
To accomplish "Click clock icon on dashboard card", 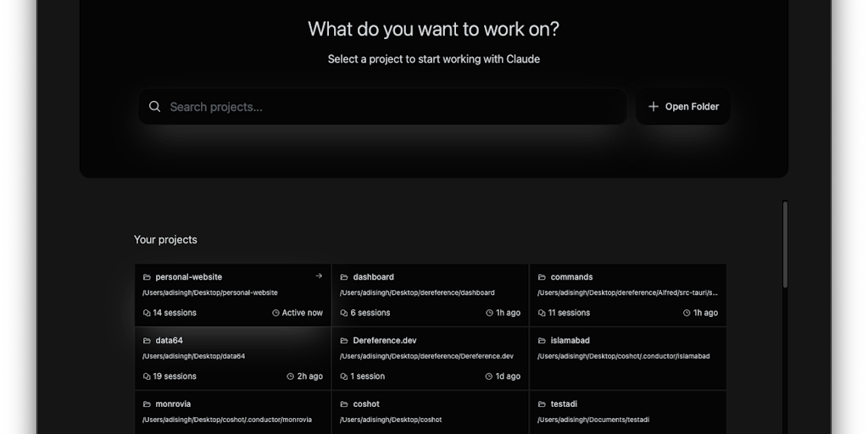I will pyautogui.click(x=489, y=313).
